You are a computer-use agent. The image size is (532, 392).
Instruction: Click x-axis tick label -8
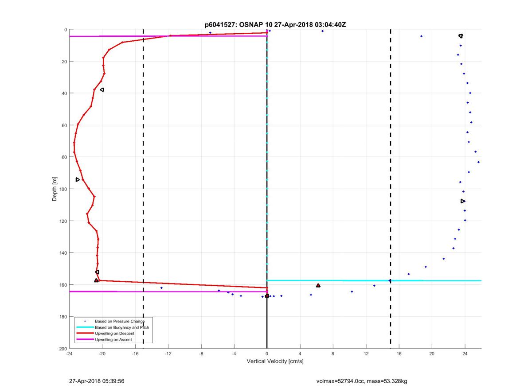click(201, 354)
